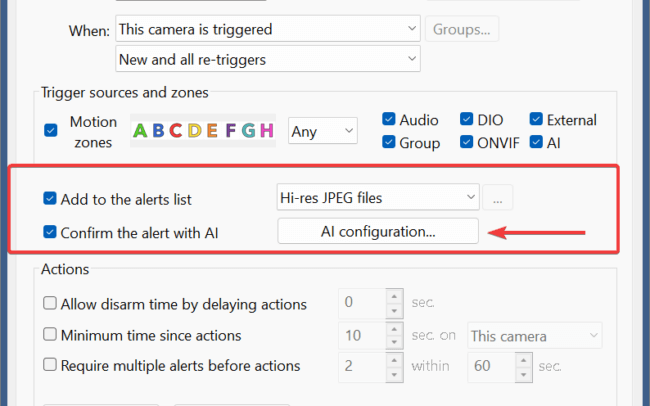Open the Hi-res JPEG files dropdown
The width and height of the screenshot is (650, 406).
pyautogui.click(x=378, y=197)
